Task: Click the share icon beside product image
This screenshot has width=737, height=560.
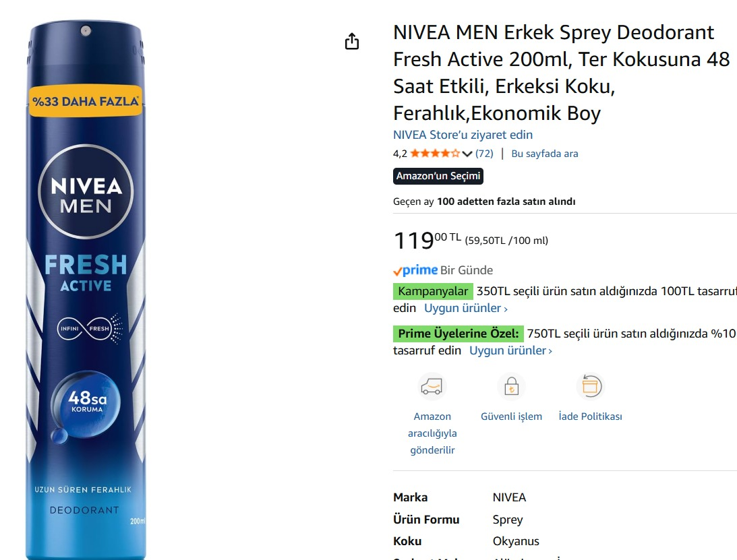Action: click(352, 42)
